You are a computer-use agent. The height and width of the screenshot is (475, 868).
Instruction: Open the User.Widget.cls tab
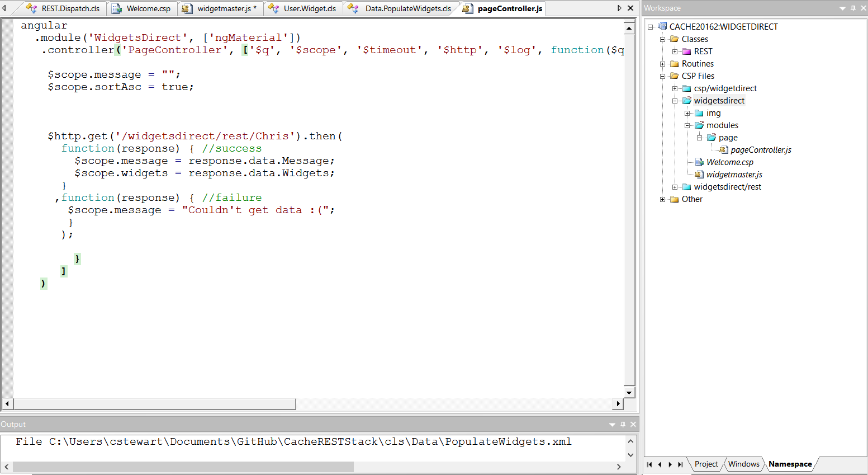coord(310,8)
